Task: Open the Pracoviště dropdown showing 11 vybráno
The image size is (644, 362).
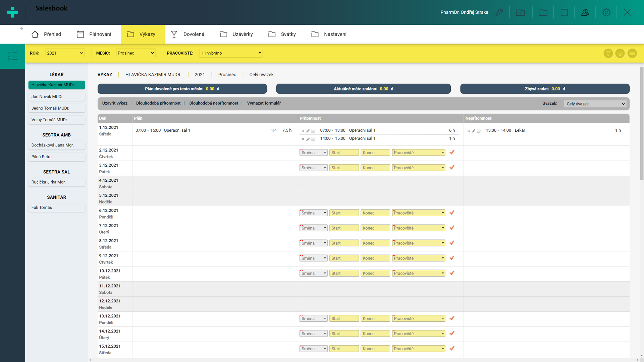Action: 231,53
